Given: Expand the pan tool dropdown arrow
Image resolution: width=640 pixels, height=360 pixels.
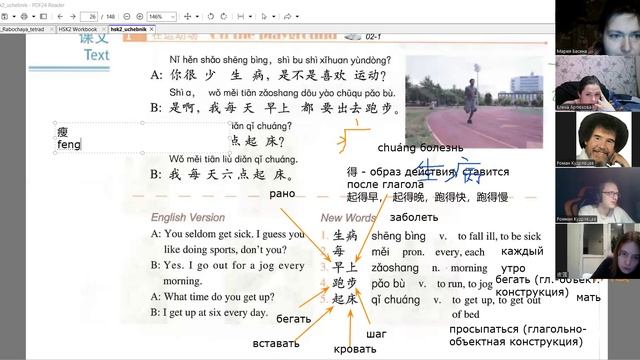Looking at the screenshot, I should pyautogui.click(x=197, y=16).
